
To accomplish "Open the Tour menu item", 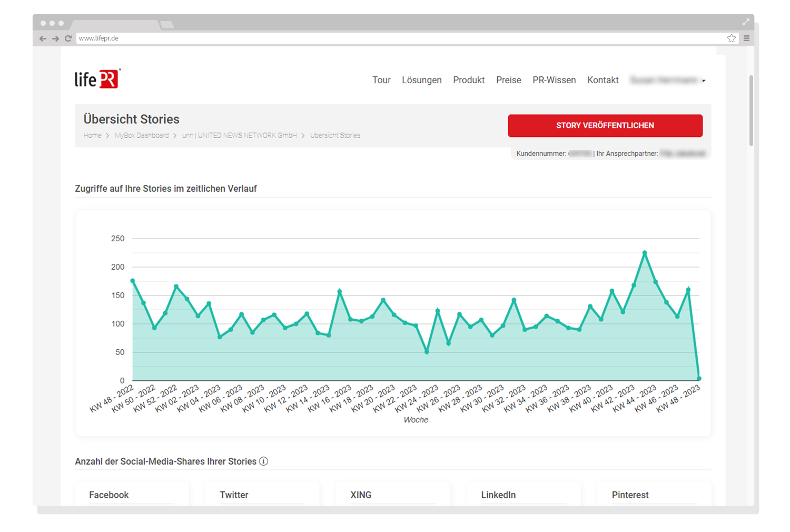I will (x=381, y=80).
